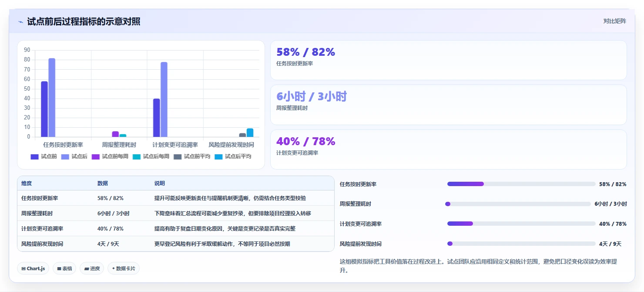Select table cell 风险提前发现时间
Image resolution: width=644 pixels, height=292 pixels.
pos(42,244)
